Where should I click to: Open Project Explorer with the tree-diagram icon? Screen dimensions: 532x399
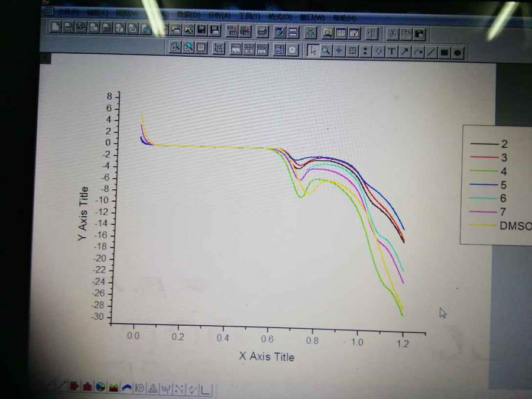310,33
